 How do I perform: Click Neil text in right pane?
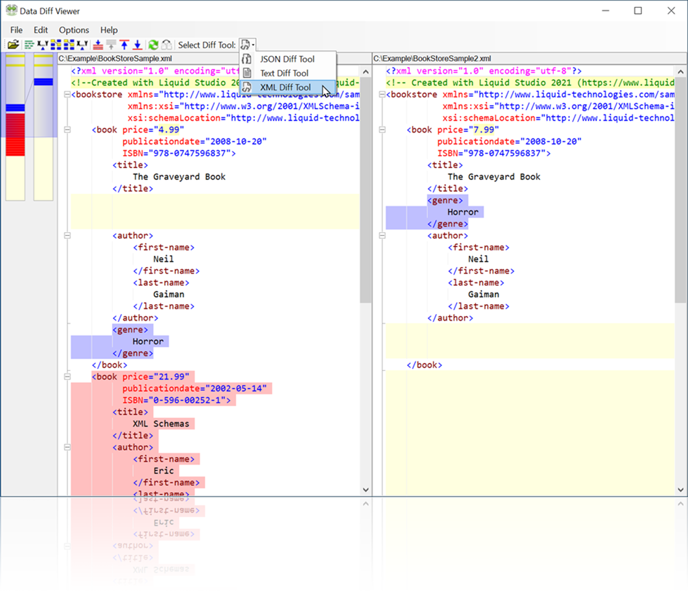pos(478,259)
